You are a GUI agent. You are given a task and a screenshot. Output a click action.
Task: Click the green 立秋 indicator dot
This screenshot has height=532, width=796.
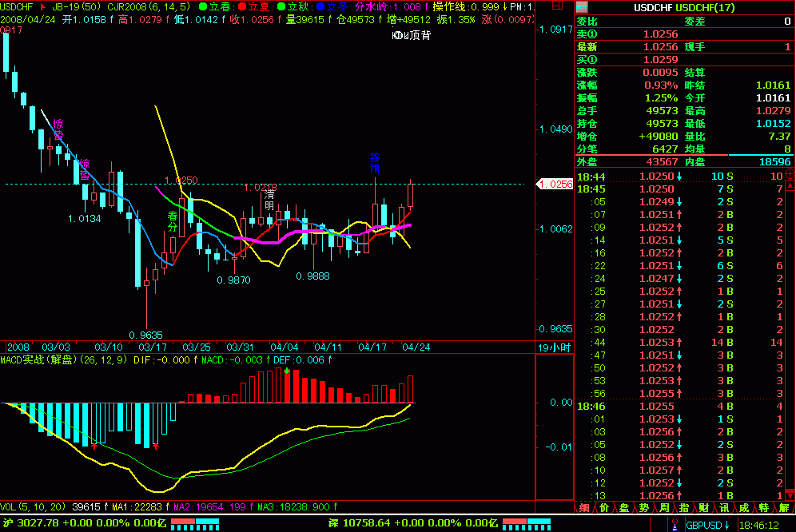pos(281,6)
